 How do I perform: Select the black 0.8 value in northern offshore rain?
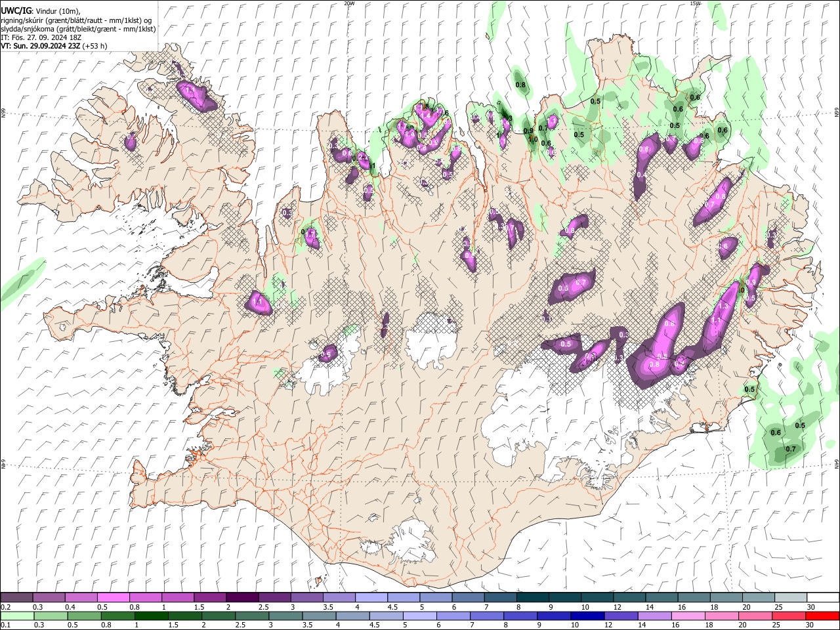pyautogui.click(x=520, y=85)
